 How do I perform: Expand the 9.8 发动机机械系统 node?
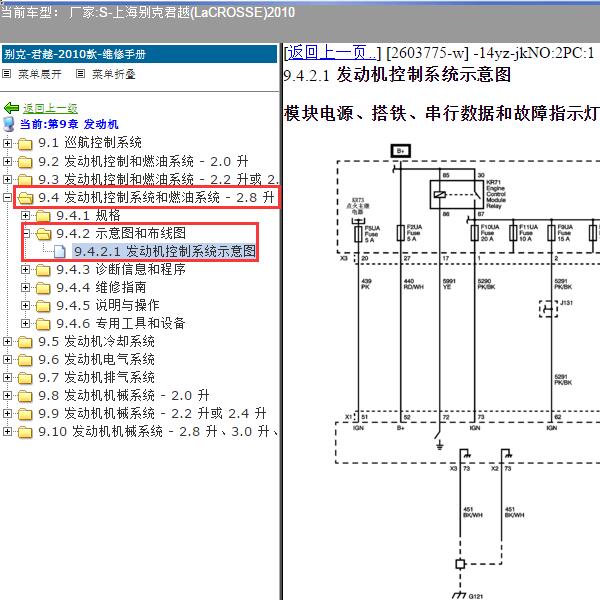click(7, 395)
